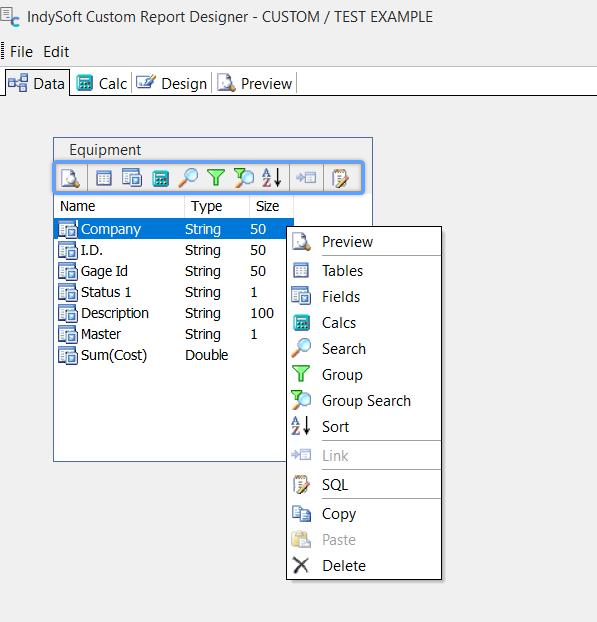Choose Copy from the context menu
This screenshot has width=597, height=622.
pyautogui.click(x=364, y=514)
